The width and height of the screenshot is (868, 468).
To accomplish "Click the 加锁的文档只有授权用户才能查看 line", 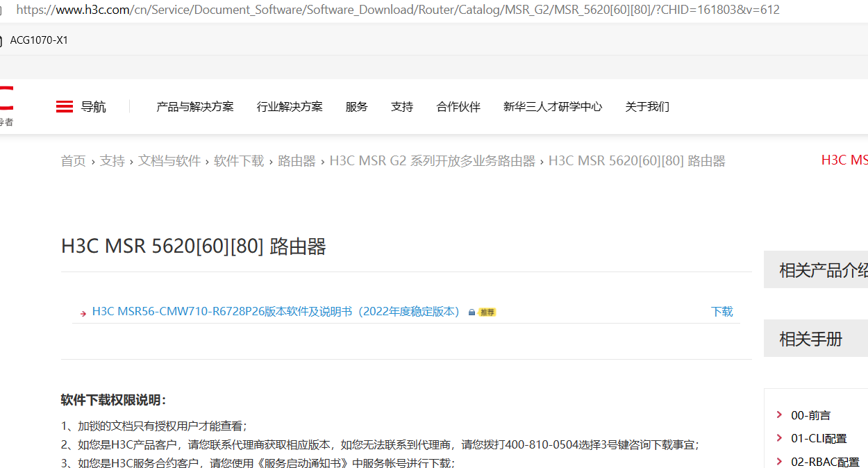I will [x=154, y=426].
